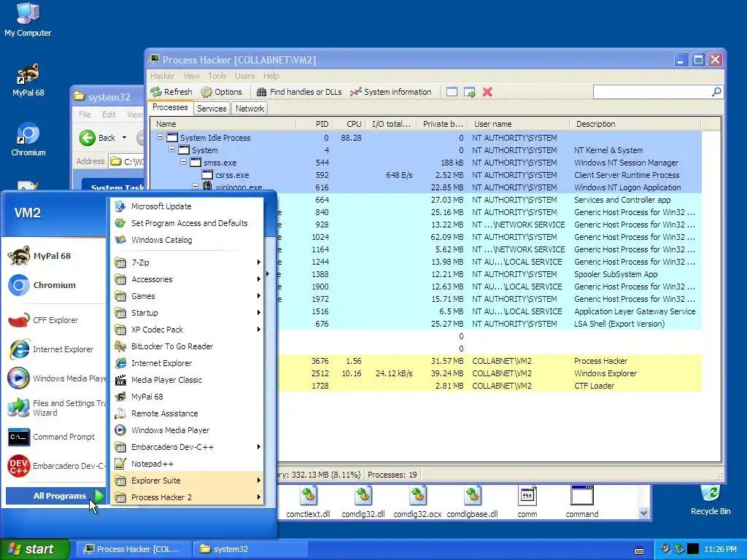The image size is (747, 560).
Task: Launch Internet Explorer from All Programs list
Action: (x=187, y=363)
